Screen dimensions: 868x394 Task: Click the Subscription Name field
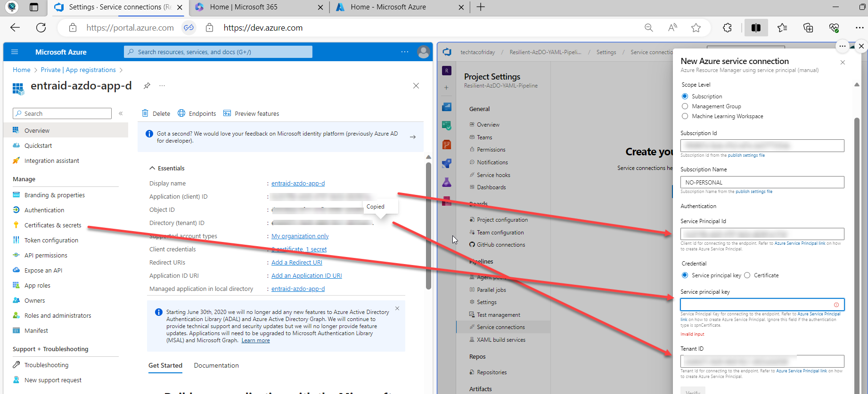[762, 182]
